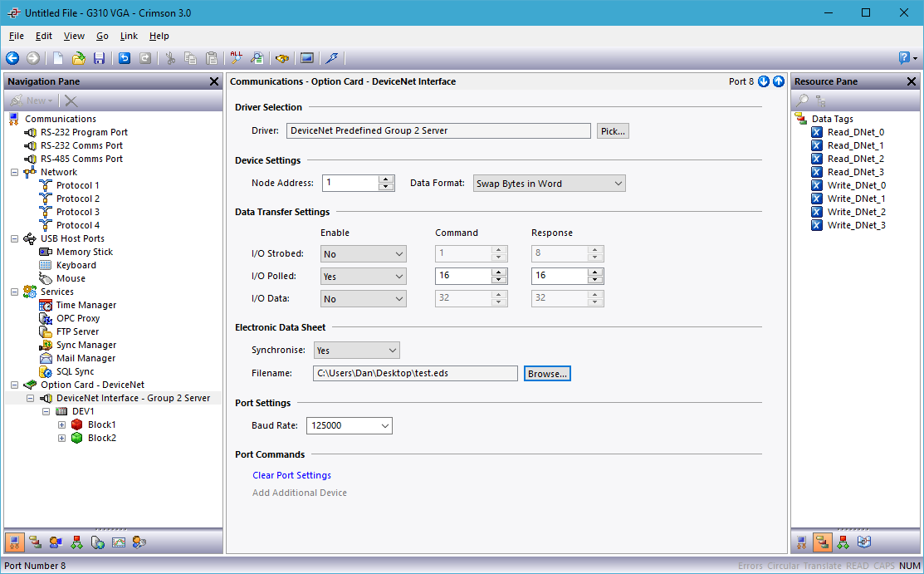Viewport: 924px width, 574px height.
Task: Switch to Data Tags category in Navigation Pane
Action: pos(36,542)
